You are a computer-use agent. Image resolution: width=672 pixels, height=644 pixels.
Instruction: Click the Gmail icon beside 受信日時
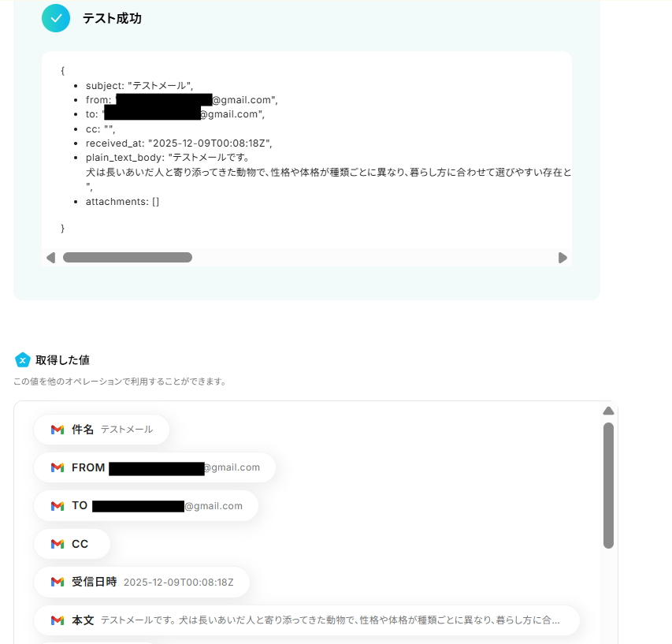[x=58, y=582]
